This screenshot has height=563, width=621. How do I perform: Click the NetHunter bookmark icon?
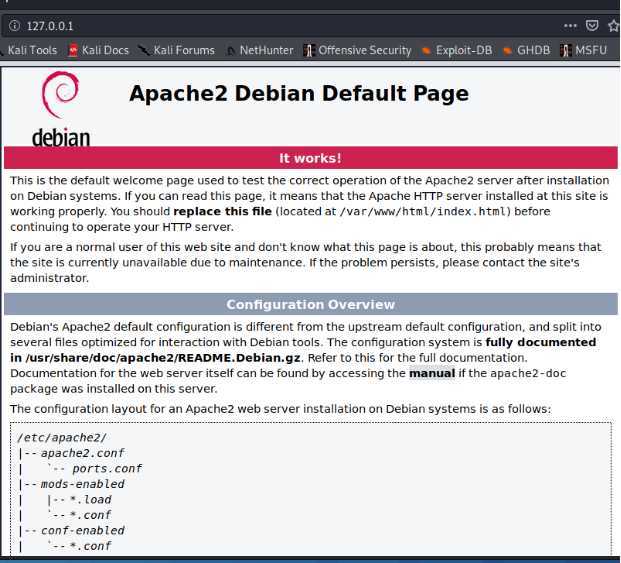(x=230, y=51)
